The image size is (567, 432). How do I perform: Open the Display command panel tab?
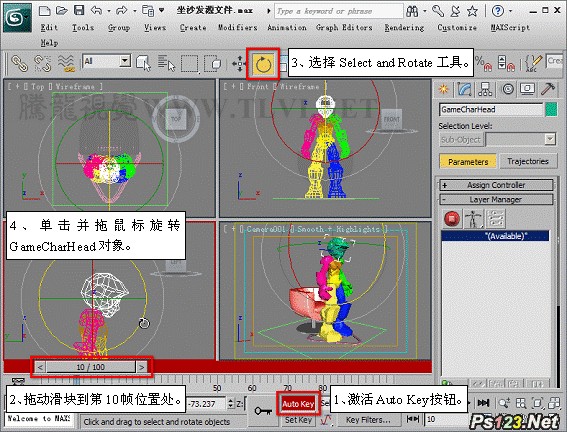click(x=528, y=89)
